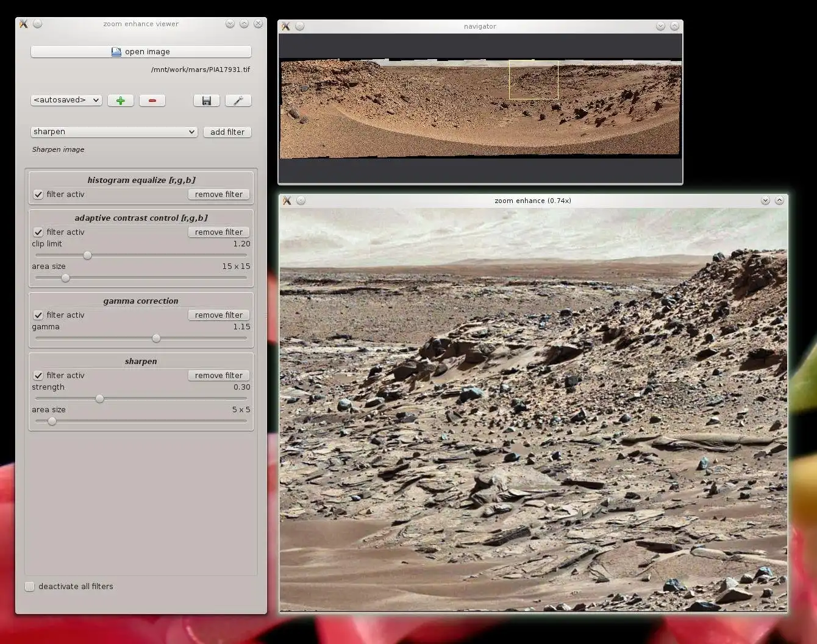Close the zoom enhance viewer window
The image size is (817, 644).
tap(258, 24)
